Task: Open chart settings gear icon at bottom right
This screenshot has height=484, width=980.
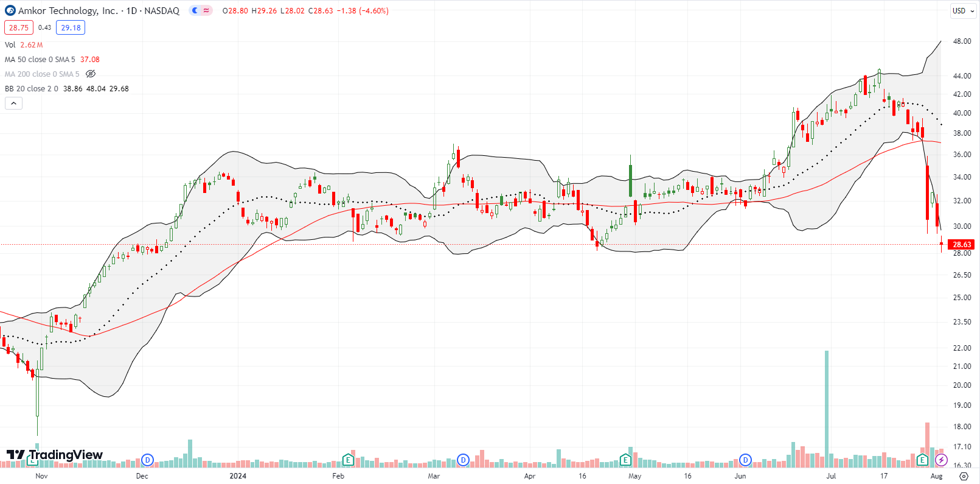Action: pyautogui.click(x=964, y=476)
